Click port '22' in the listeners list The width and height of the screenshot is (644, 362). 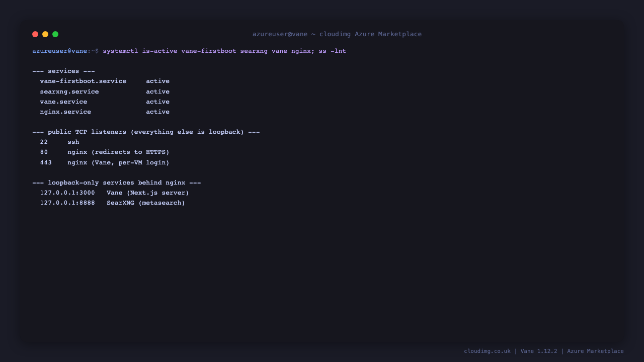44,142
